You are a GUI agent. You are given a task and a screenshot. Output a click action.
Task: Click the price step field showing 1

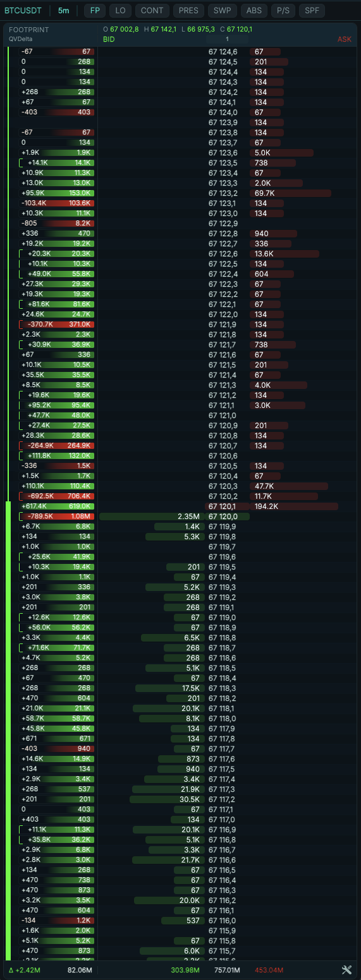pos(227,39)
